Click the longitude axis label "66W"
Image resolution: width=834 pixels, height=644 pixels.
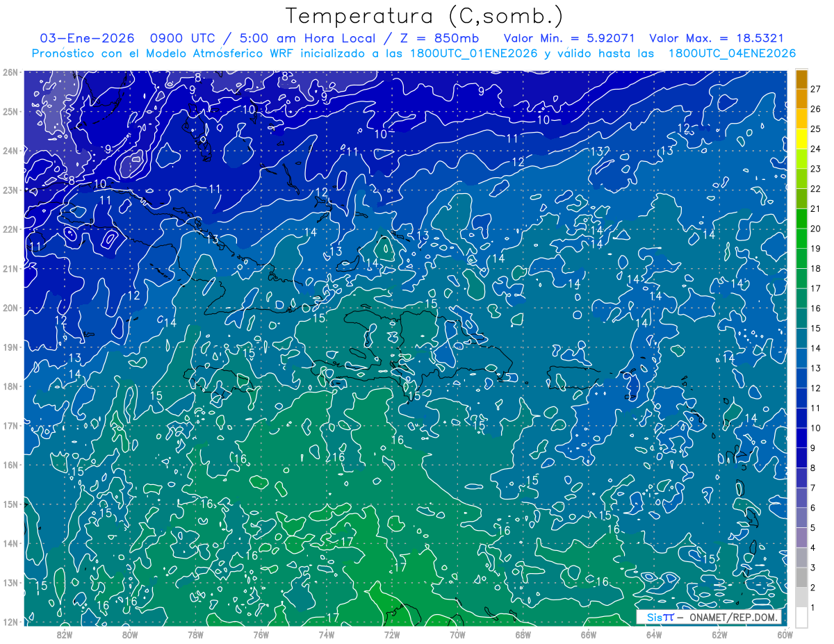pyautogui.click(x=588, y=634)
